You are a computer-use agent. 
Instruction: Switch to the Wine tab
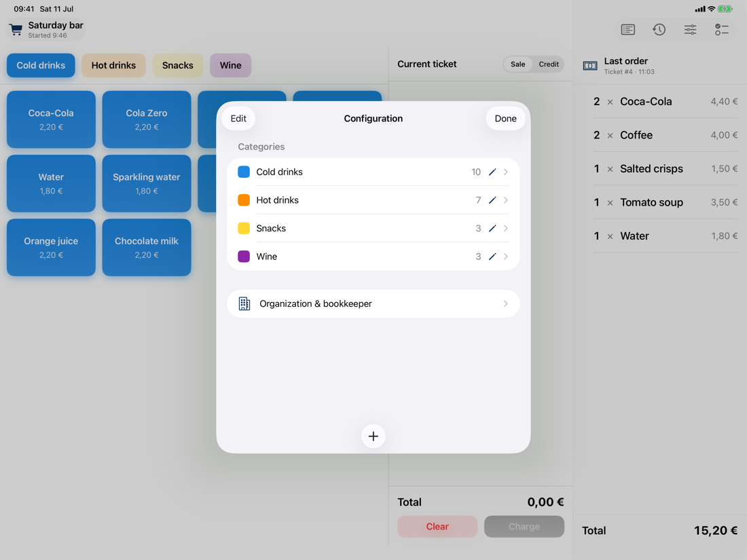click(231, 65)
